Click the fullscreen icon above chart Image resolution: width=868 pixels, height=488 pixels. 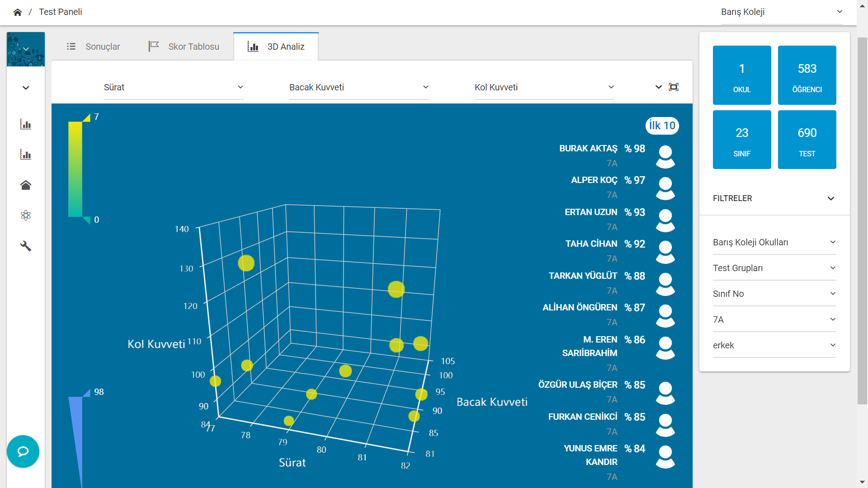674,87
